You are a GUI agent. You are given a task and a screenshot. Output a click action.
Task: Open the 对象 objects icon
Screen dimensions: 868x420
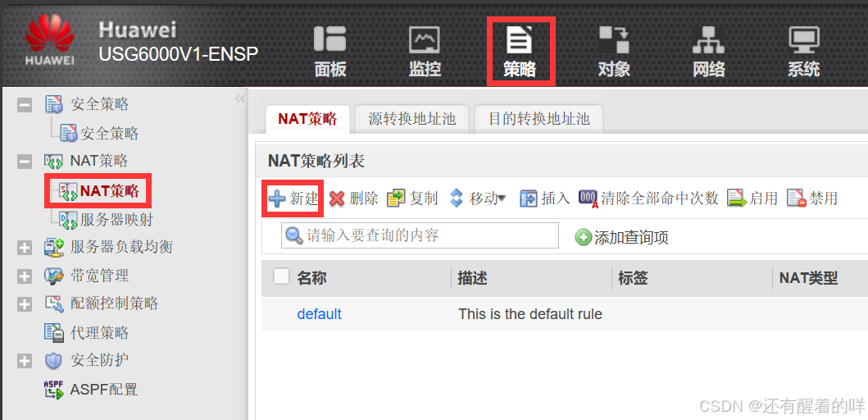pyautogui.click(x=614, y=40)
